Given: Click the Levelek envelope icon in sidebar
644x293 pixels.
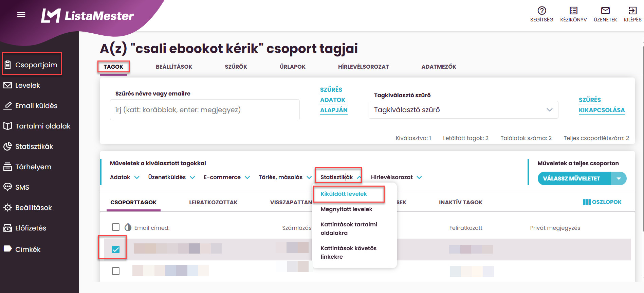Looking at the screenshot, I should click(8, 85).
